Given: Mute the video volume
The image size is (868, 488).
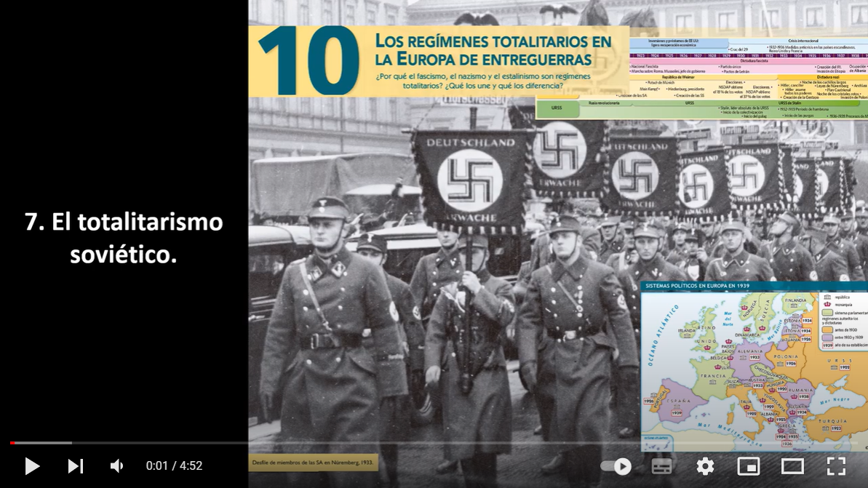Looking at the screenshot, I should (x=117, y=466).
